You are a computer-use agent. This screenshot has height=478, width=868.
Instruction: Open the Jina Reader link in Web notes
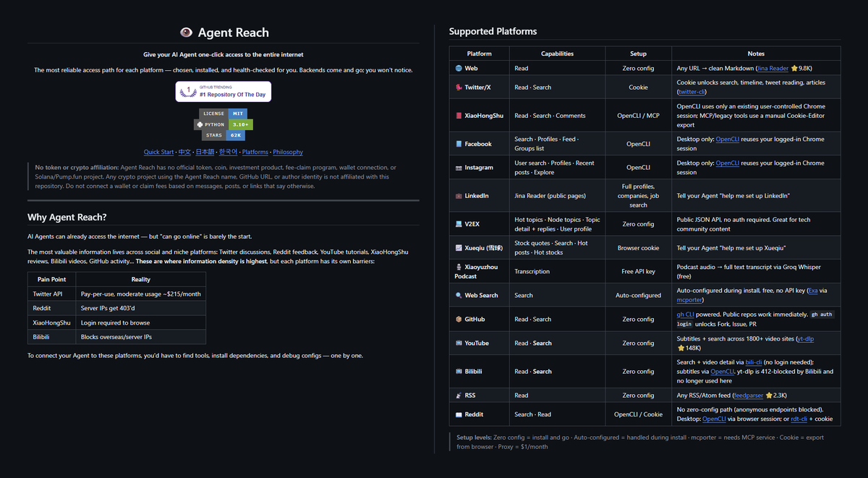773,68
